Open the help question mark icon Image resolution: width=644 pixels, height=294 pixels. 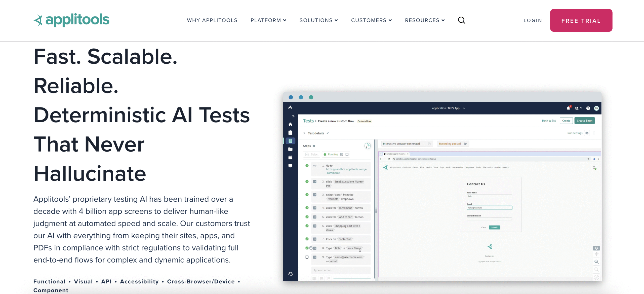tap(588, 108)
